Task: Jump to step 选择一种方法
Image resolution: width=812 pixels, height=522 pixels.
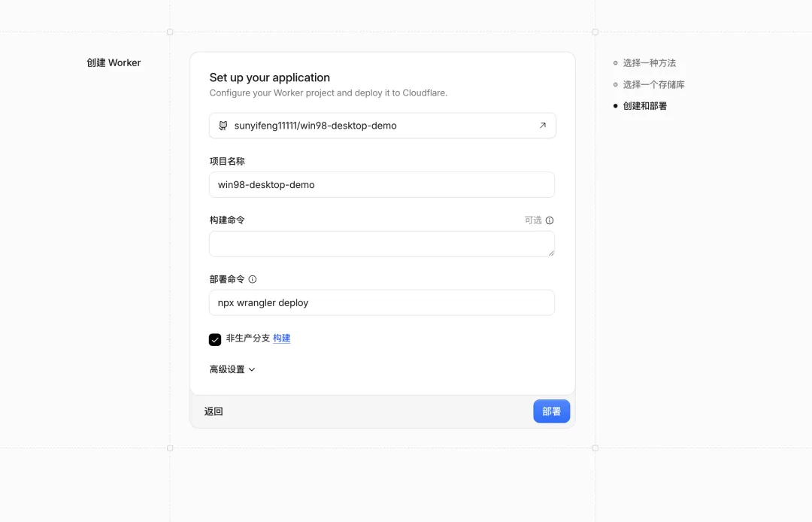Action: click(650, 62)
